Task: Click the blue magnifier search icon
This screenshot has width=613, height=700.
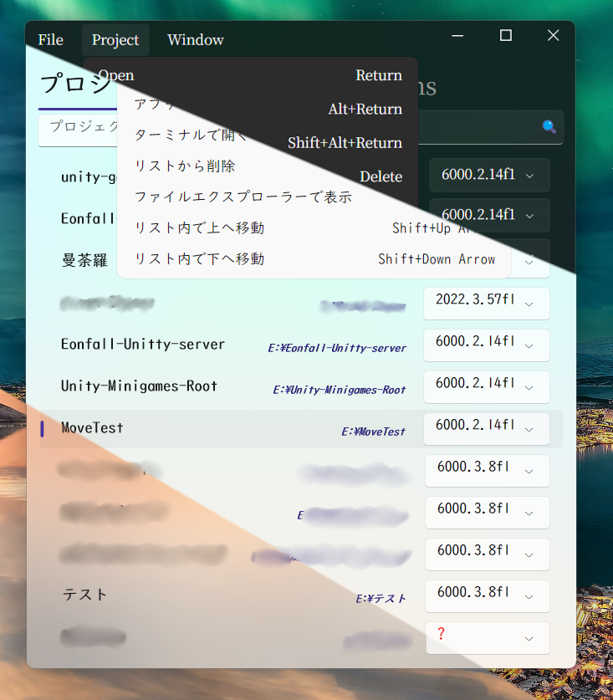Action: 549,127
